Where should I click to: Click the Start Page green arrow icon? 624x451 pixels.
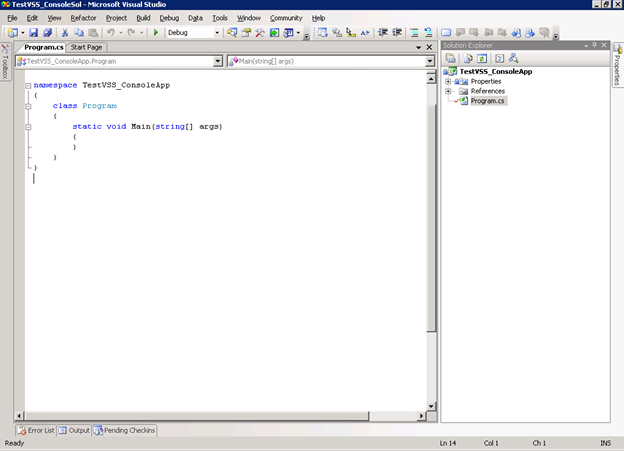(275, 33)
